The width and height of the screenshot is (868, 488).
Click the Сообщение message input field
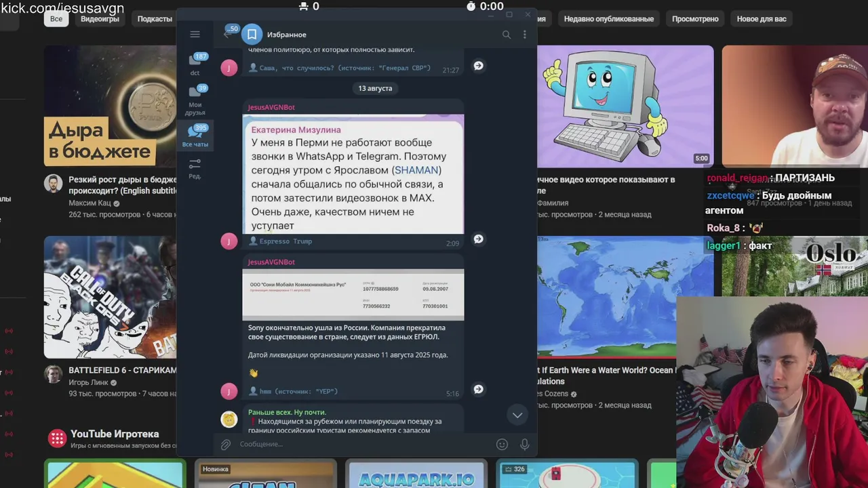tap(363, 444)
